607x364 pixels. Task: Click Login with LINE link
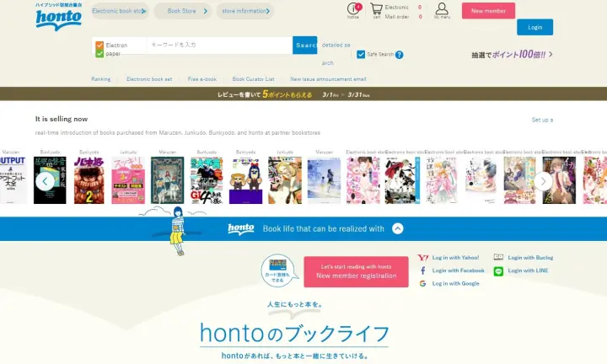pos(528,270)
